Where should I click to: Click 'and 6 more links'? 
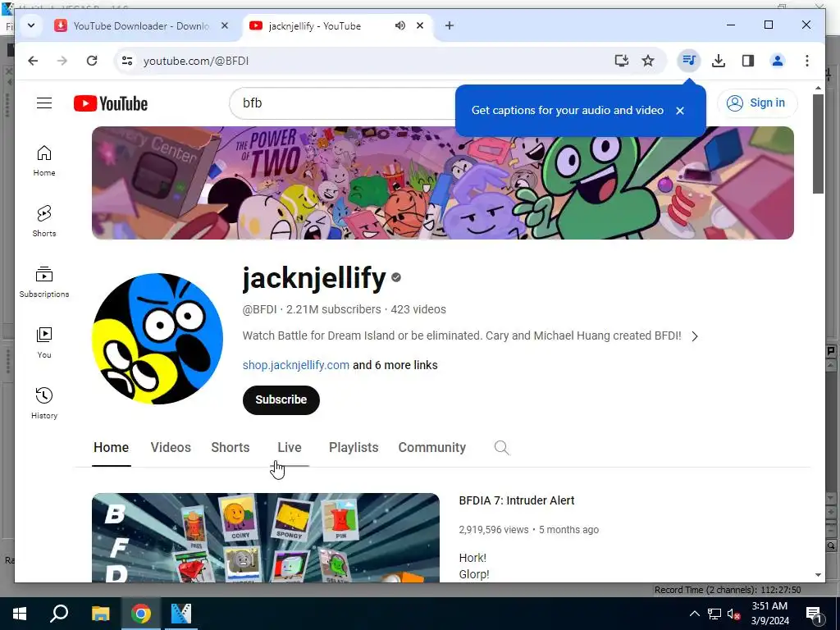pyautogui.click(x=395, y=365)
